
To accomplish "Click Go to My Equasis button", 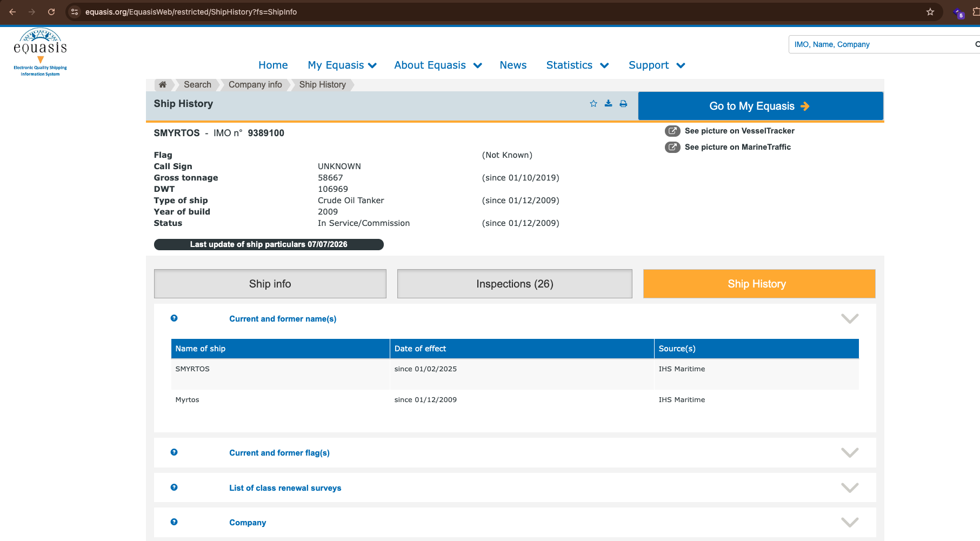I will coord(761,106).
